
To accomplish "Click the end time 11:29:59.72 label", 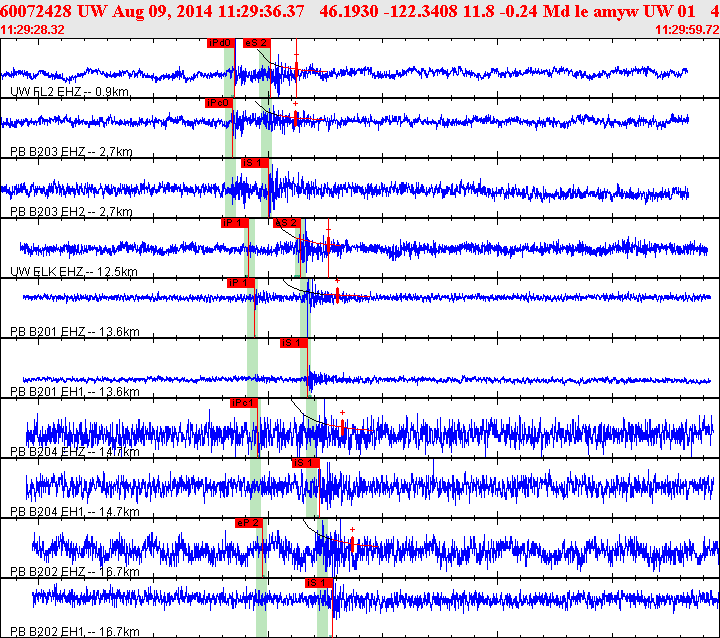I will [686, 30].
